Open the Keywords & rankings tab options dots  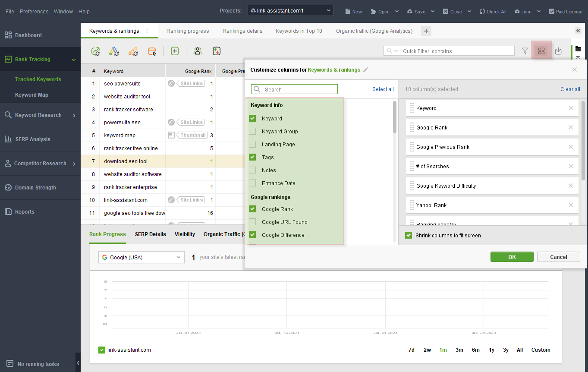click(x=147, y=31)
